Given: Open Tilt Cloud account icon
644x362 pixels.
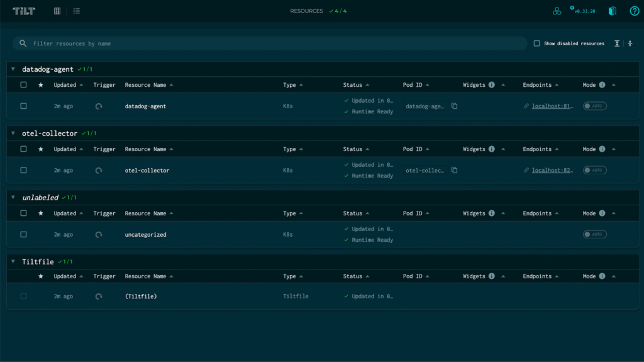Looking at the screenshot, I should (557, 11).
